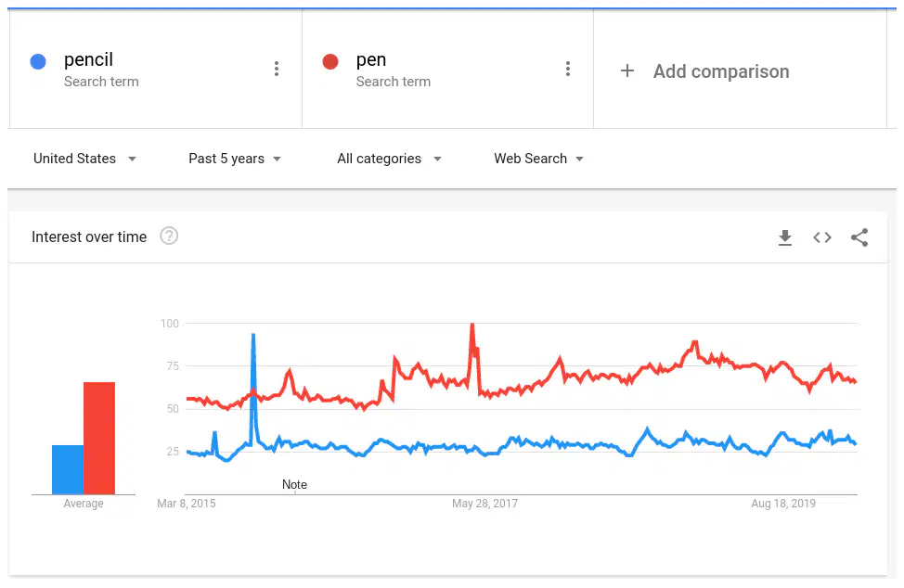Change the Web Search type dropdown

coord(538,159)
